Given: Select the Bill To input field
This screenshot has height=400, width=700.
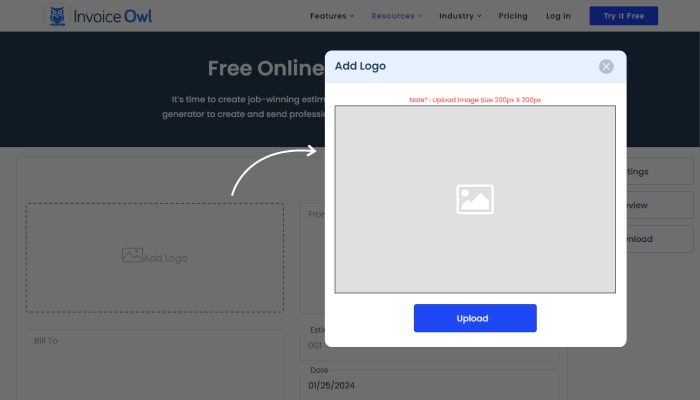Looking at the screenshot, I should pyautogui.click(x=155, y=365).
